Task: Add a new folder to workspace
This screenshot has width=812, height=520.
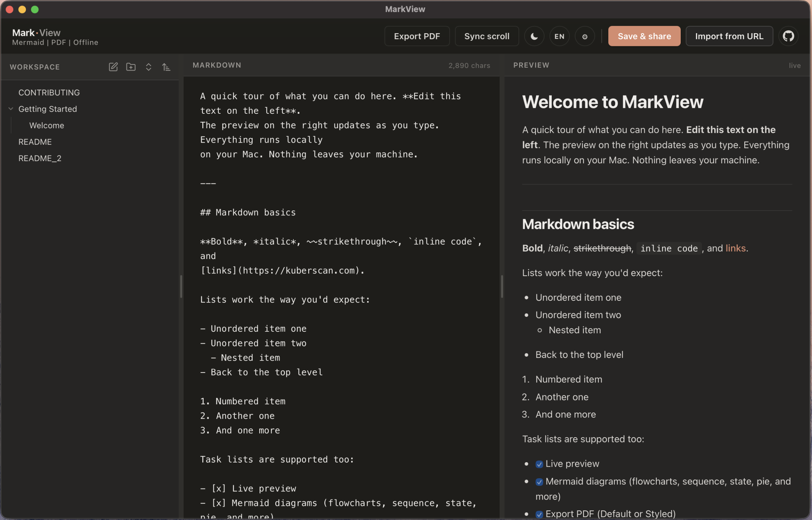Action: 131,67
